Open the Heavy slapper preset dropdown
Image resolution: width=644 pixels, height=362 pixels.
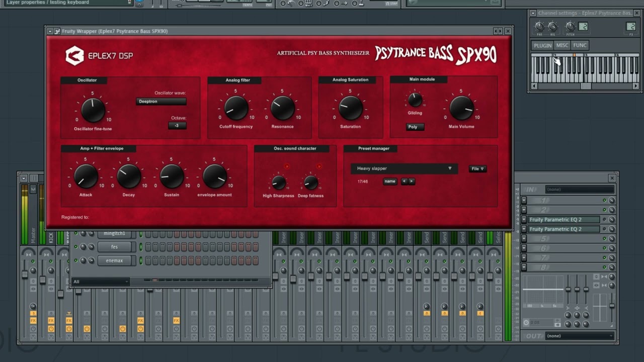pyautogui.click(x=404, y=169)
